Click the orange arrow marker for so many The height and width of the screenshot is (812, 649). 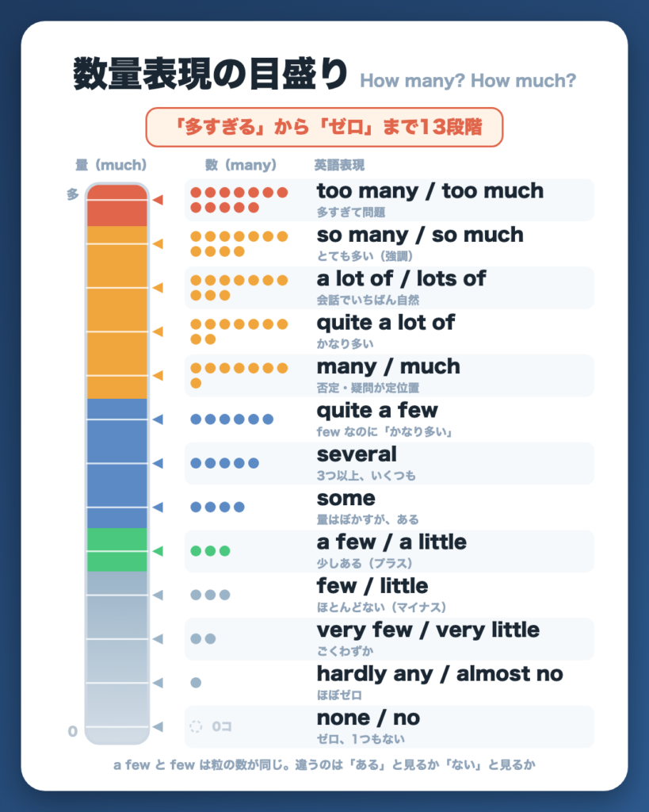coord(158,244)
